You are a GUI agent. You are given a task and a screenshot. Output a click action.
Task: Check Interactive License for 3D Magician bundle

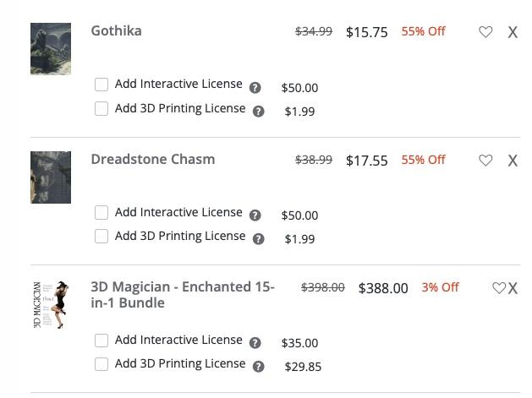click(101, 340)
